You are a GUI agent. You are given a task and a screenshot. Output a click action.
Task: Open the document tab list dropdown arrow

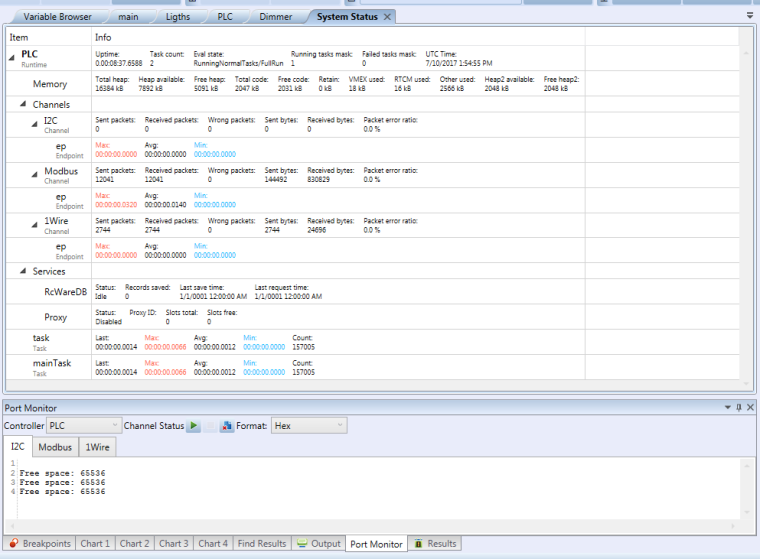[x=750, y=17]
